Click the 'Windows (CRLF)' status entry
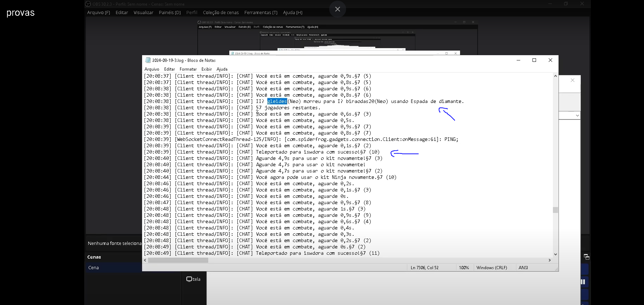 point(492,268)
